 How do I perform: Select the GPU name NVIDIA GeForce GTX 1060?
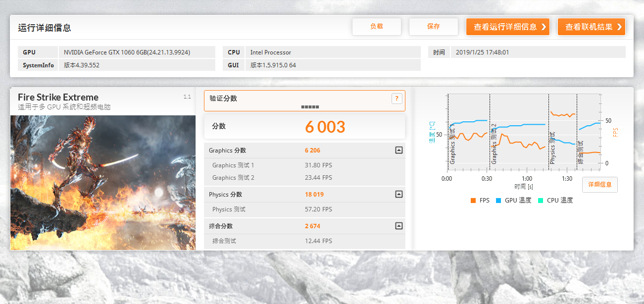click(127, 52)
